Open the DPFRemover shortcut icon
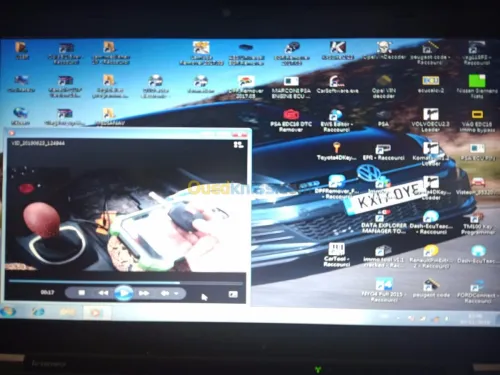The image size is (500, 375). click(x=337, y=187)
